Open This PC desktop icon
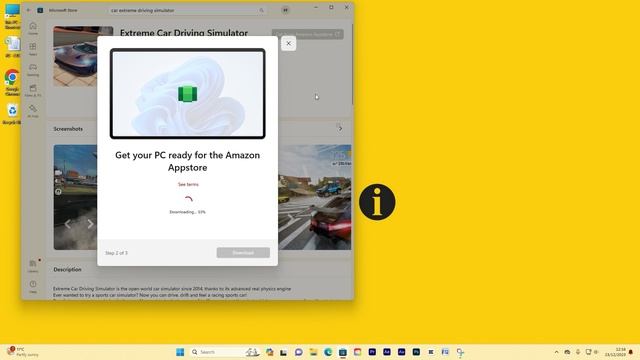640x360 pixels. (x=12, y=16)
